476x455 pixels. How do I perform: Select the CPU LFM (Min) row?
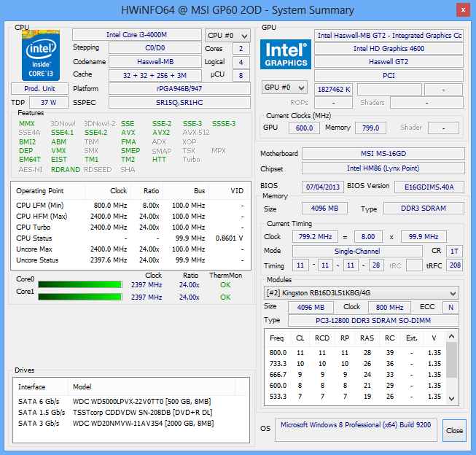(130, 206)
